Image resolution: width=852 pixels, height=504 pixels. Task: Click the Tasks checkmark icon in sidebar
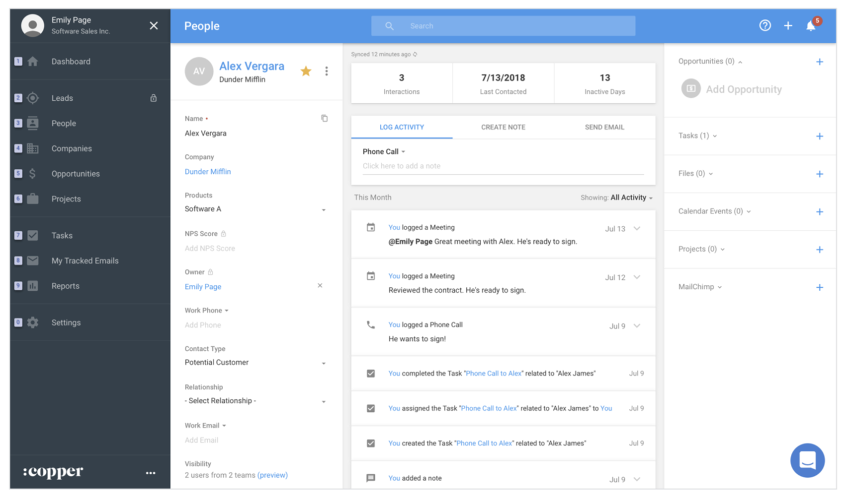tap(33, 235)
